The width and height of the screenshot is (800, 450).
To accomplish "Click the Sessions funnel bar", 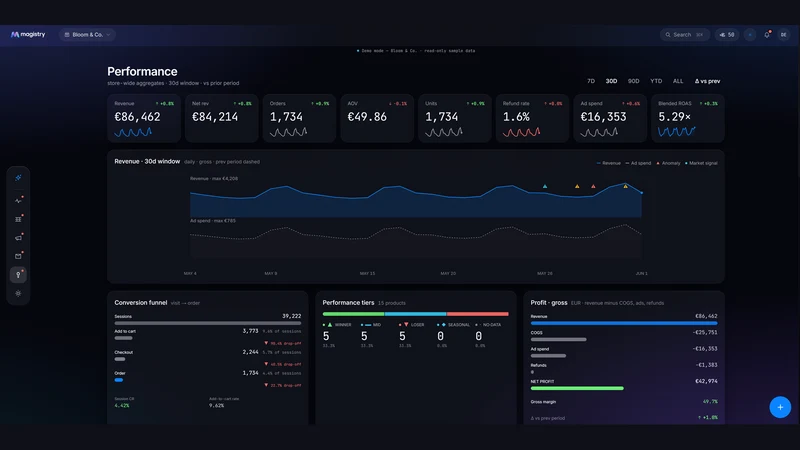I will click(x=208, y=323).
